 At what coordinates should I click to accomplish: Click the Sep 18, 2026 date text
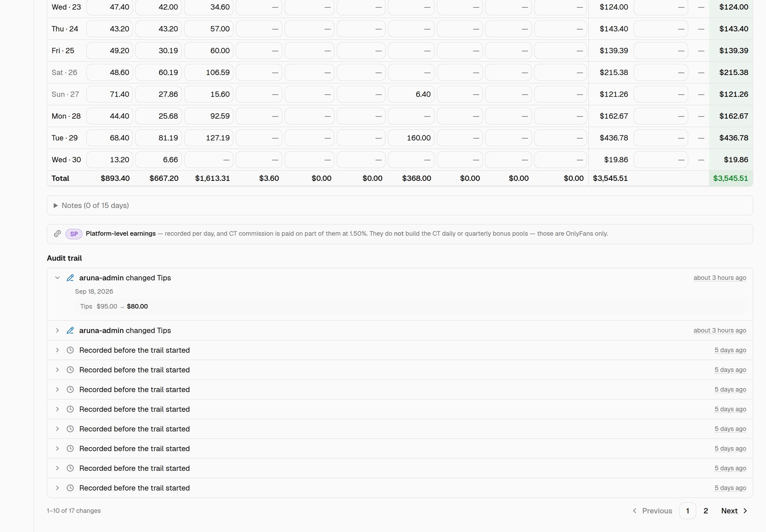94,292
